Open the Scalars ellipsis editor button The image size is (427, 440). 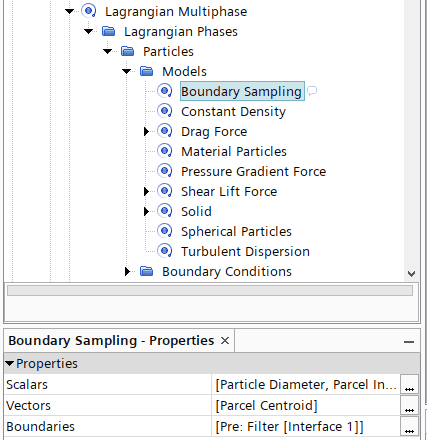click(409, 384)
